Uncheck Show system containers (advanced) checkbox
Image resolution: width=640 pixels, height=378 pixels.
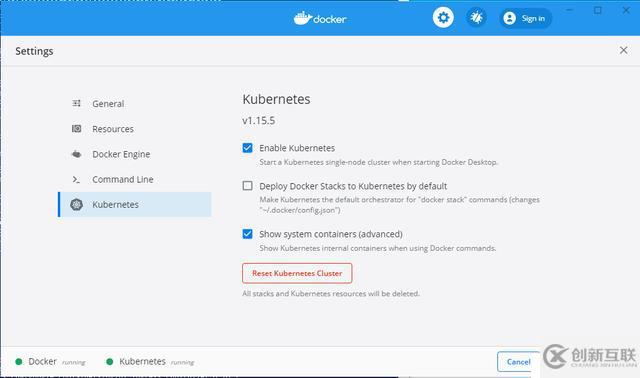coord(247,234)
